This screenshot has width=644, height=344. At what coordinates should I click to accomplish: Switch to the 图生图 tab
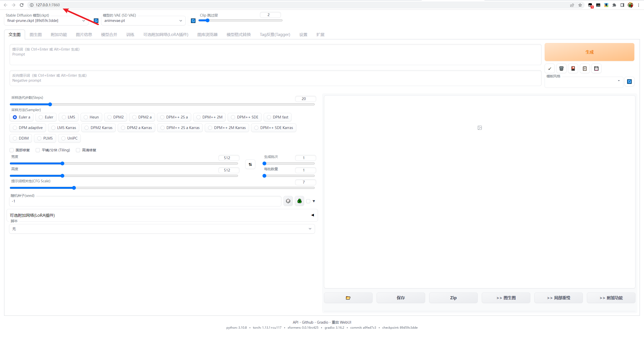(x=35, y=34)
